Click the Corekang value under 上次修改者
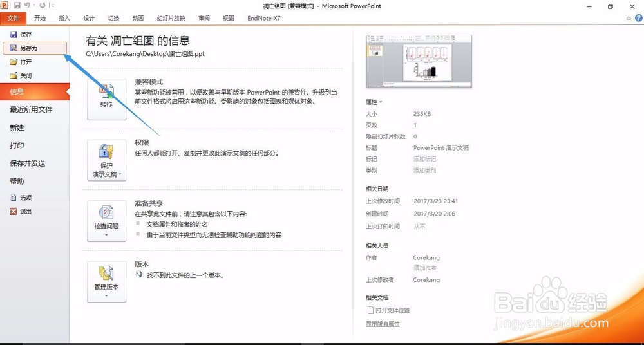Image resolution: width=644 pixels, height=345 pixels. (x=426, y=280)
